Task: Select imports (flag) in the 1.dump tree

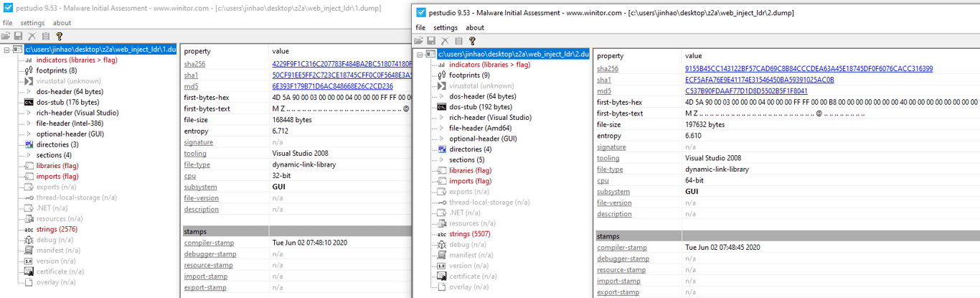Action: coord(57,176)
